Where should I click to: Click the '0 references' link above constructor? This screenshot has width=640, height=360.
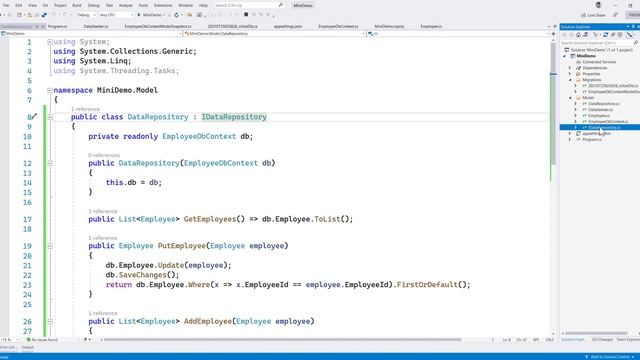coord(104,155)
